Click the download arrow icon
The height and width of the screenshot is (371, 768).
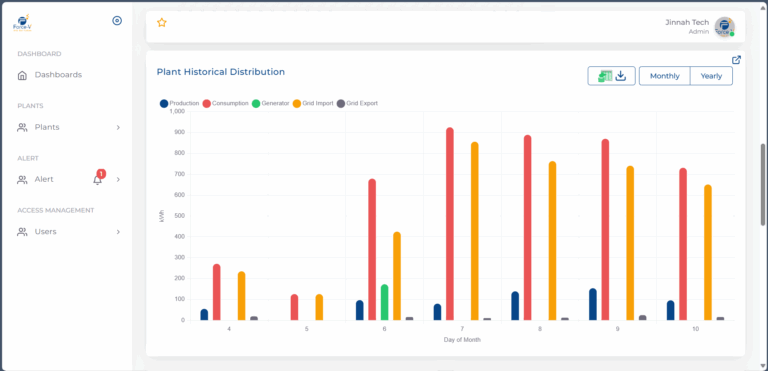point(621,76)
